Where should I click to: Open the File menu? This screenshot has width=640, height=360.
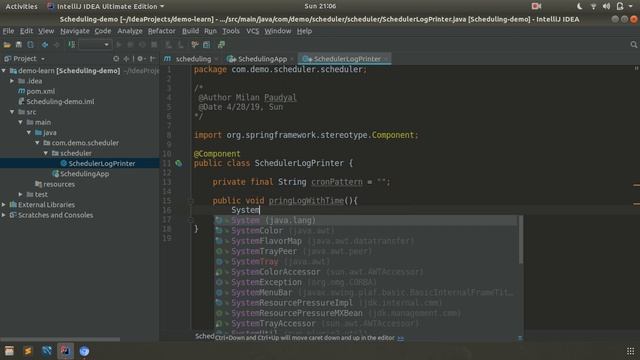click(x=8, y=31)
